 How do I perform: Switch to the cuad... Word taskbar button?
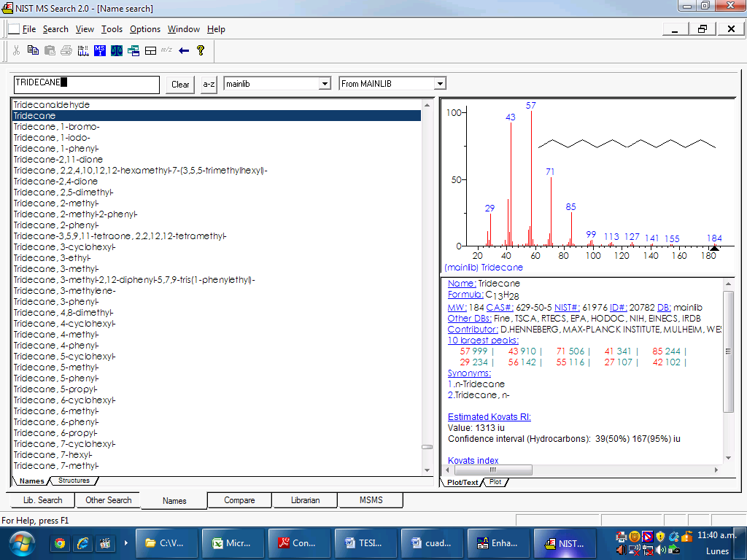pos(432,543)
